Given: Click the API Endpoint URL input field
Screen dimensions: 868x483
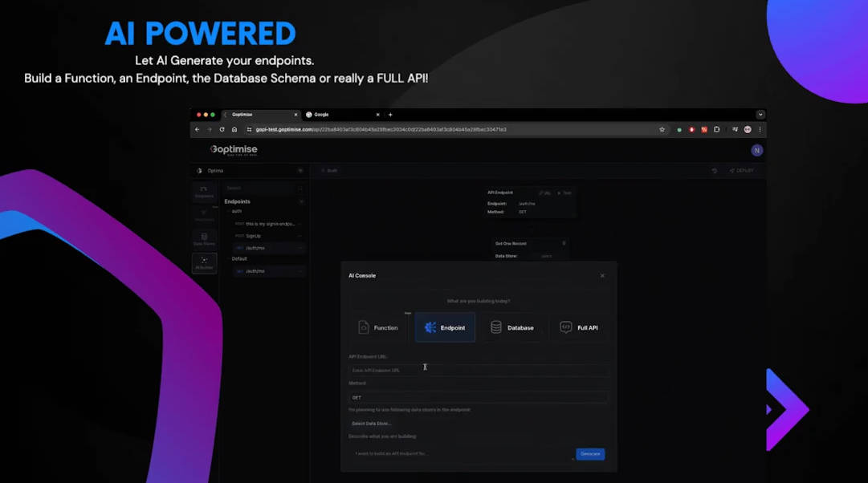Looking at the screenshot, I should 478,370.
